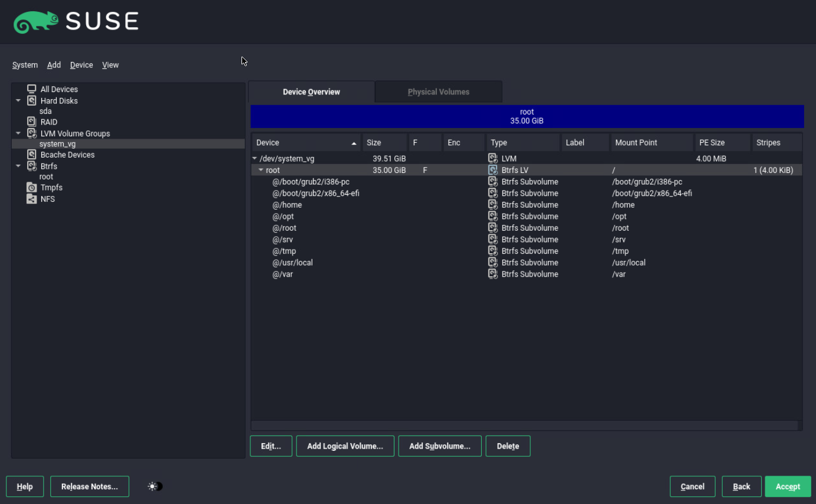Click the PE Size column header
This screenshot has width=816, height=504.
pos(723,143)
